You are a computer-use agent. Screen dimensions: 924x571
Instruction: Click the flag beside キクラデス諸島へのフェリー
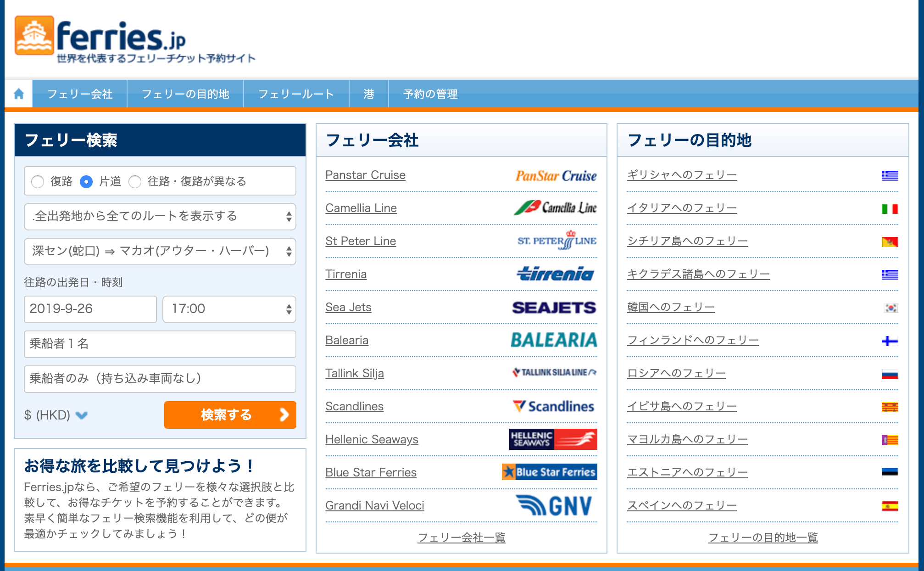[x=890, y=275]
